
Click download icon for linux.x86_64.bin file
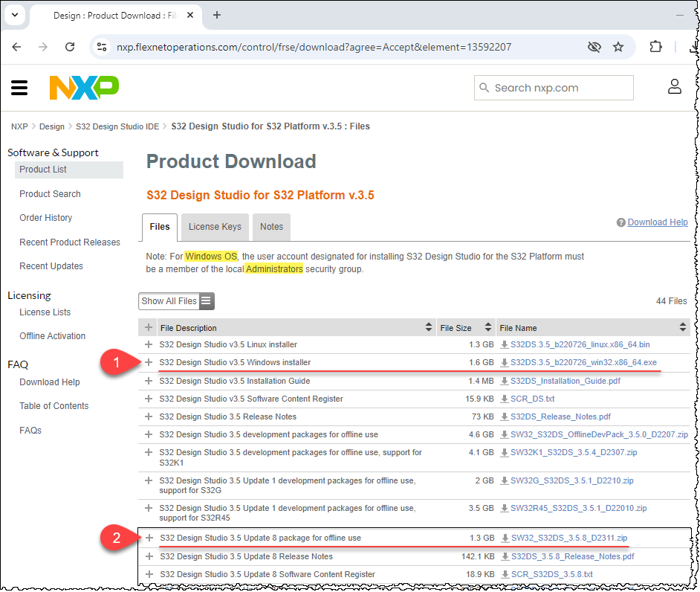505,344
